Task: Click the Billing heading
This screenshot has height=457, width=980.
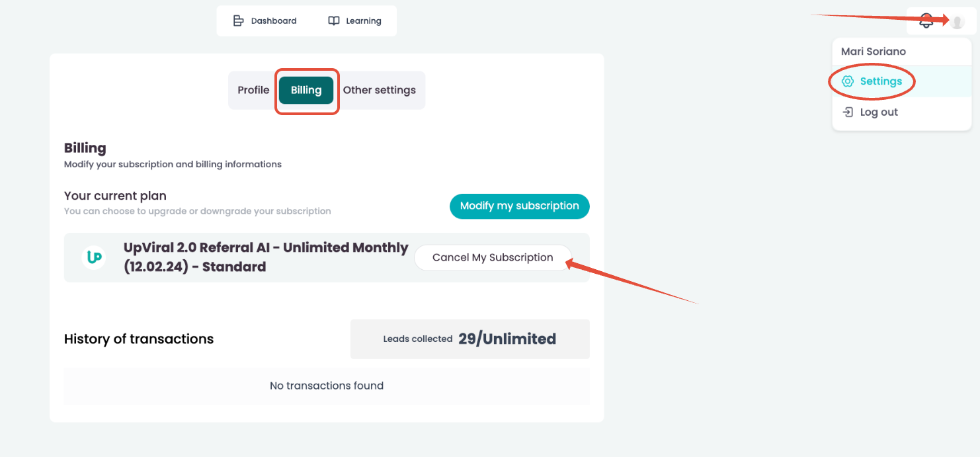Action: pyautogui.click(x=85, y=148)
